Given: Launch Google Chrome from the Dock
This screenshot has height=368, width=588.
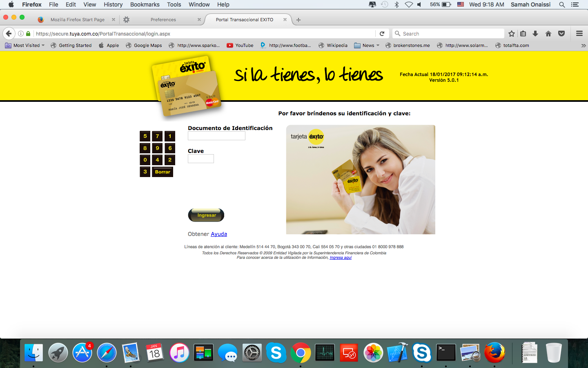Looking at the screenshot, I should 301,352.
